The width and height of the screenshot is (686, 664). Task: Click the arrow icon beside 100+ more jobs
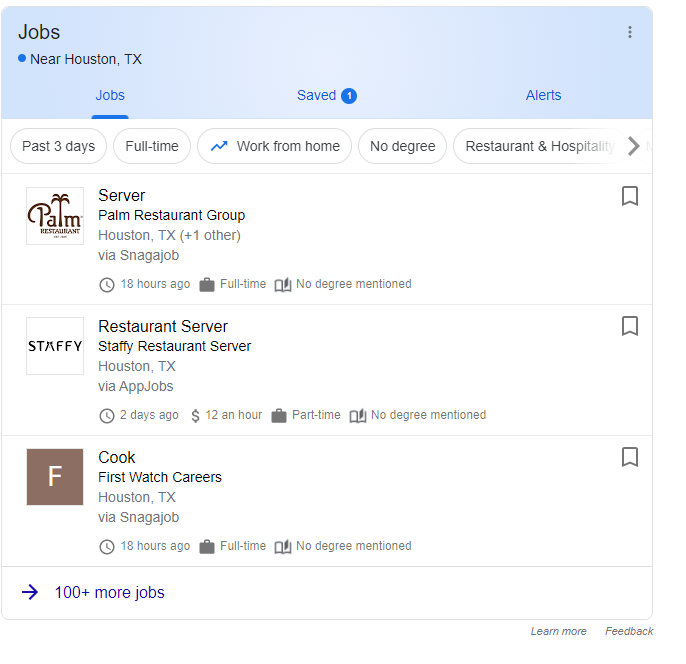pyautogui.click(x=30, y=592)
